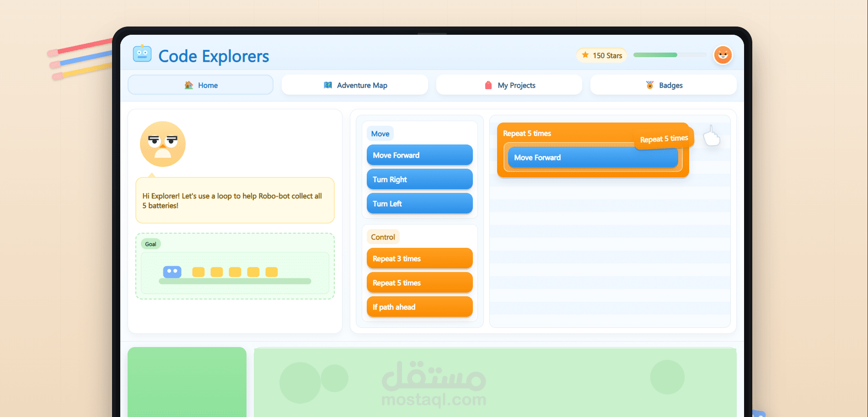This screenshot has height=417, width=868.
Task: Click the star icon beside 150 Stars
Action: (x=585, y=55)
